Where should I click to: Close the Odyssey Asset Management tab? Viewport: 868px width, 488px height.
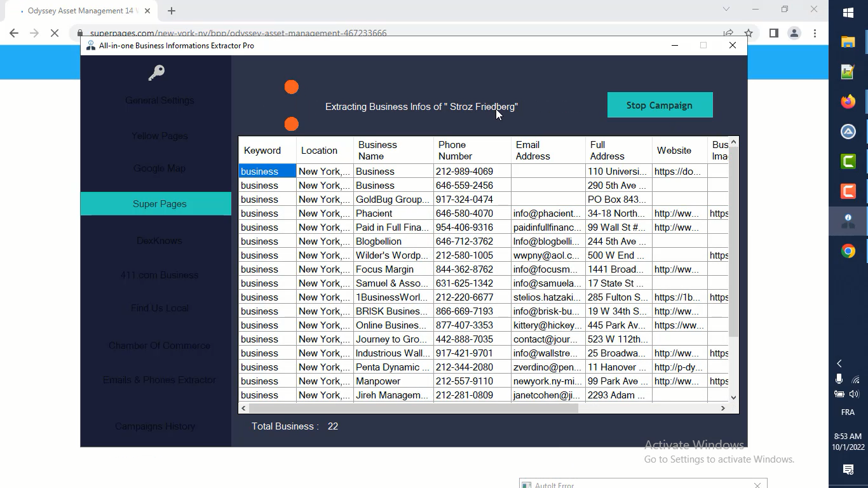147,11
